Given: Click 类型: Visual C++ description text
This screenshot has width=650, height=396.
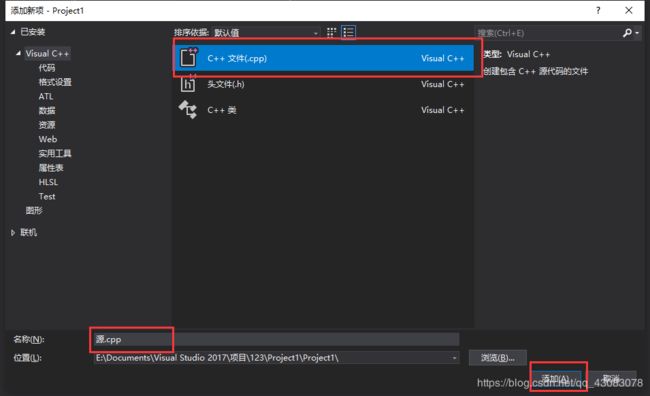Looking at the screenshot, I should coord(517,54).
